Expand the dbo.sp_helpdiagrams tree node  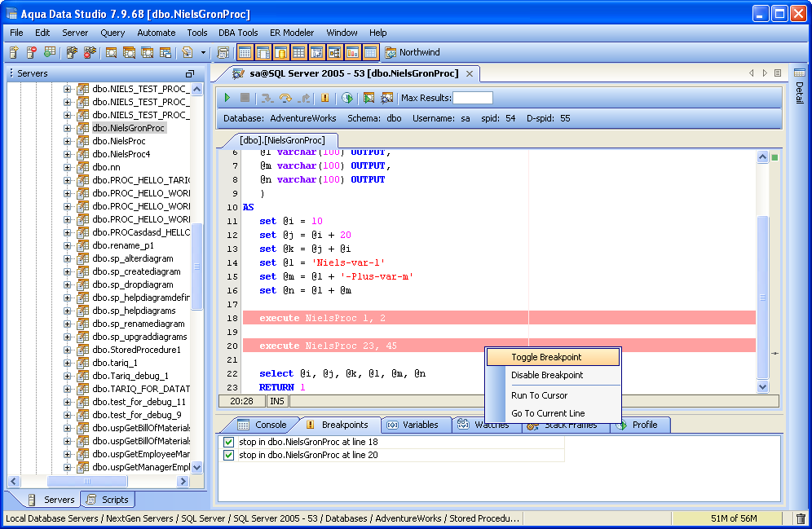(68, 311)
